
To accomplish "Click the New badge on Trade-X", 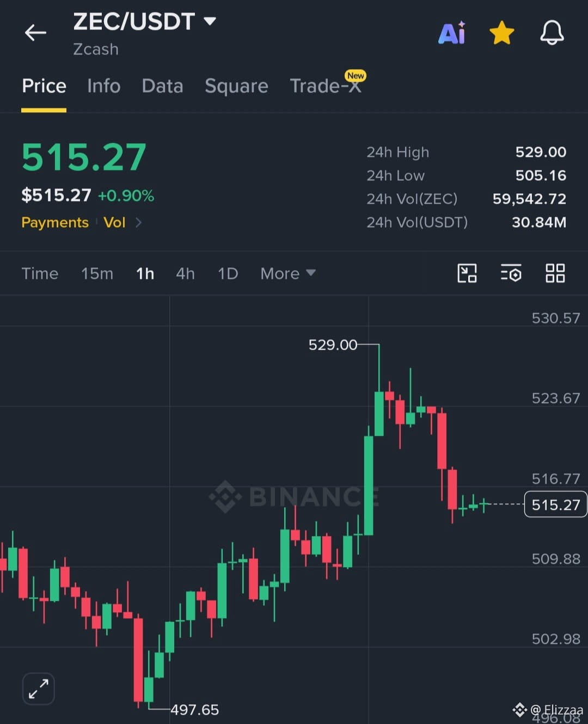I will [x=356, y=76].
